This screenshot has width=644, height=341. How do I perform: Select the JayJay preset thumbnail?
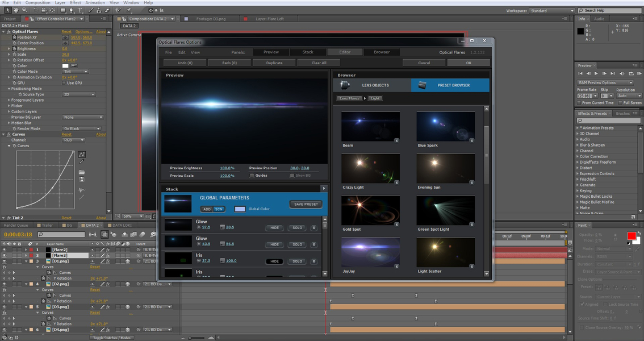[370, 252]
